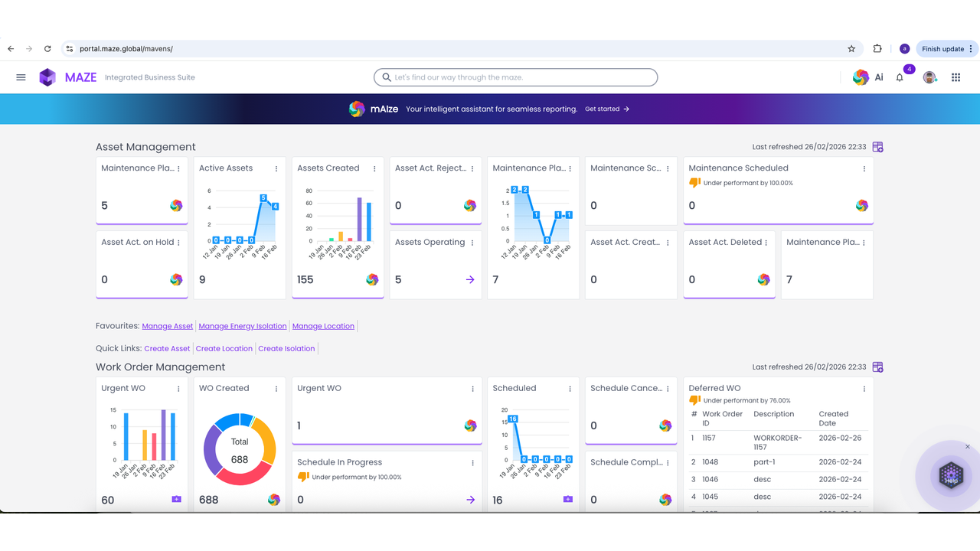
Task: Click the browser address bar URL
Action: (x=126, y=49)
